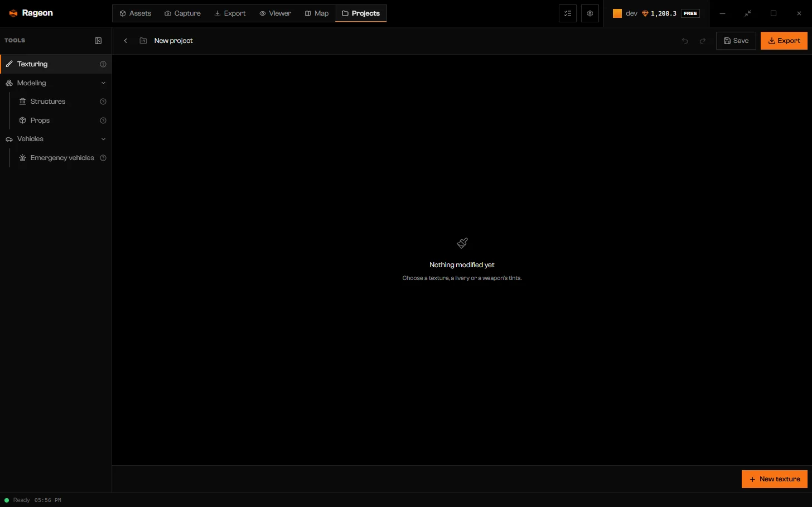Switch to the Map tab
Screen dimensions: 812x507
316,13
